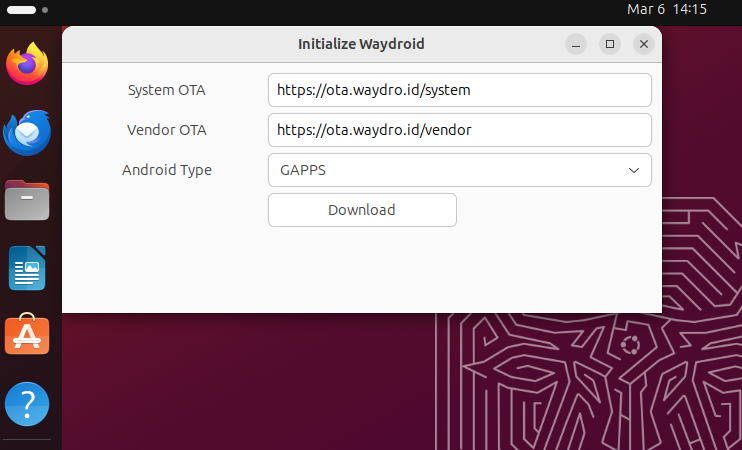Open the clock showing Mar 6 14:15

666,9
